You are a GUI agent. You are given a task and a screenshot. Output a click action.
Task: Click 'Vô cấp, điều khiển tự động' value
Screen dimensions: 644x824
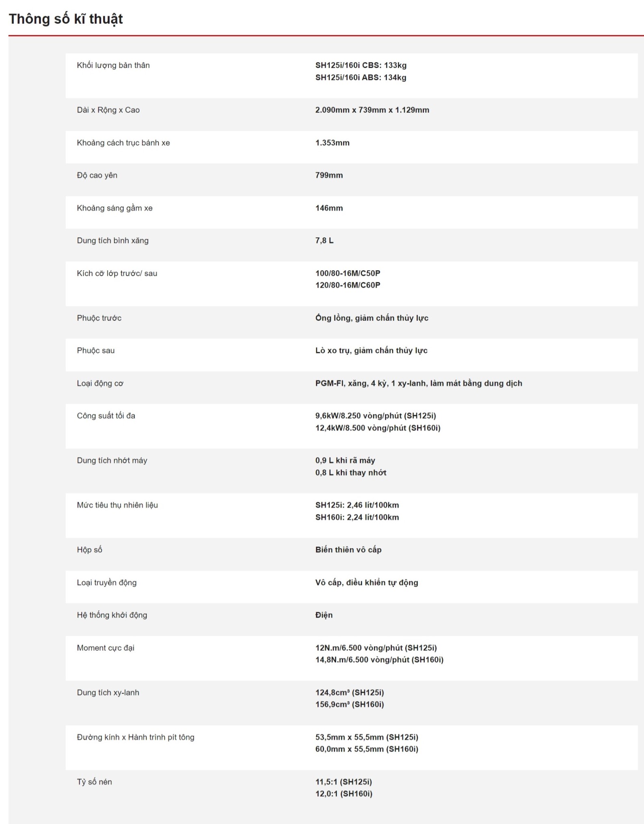(366, 583)
